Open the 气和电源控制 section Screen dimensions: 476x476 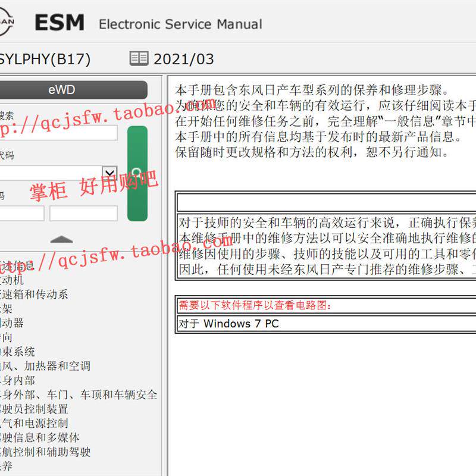pos(34,423)
